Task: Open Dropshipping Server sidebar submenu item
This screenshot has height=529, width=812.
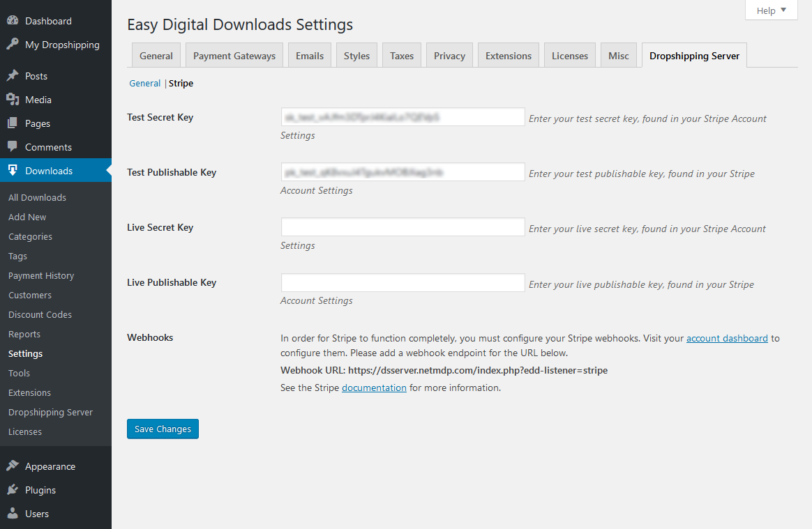Action: point(51,412)
